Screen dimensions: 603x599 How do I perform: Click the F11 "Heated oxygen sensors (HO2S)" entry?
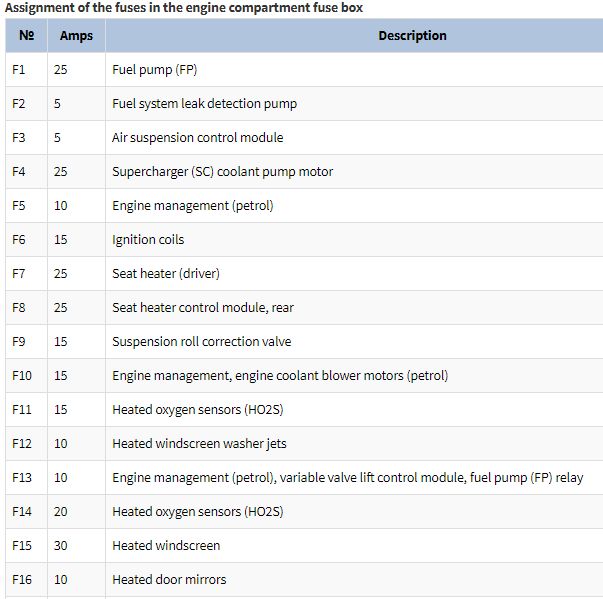click(198, 409)
